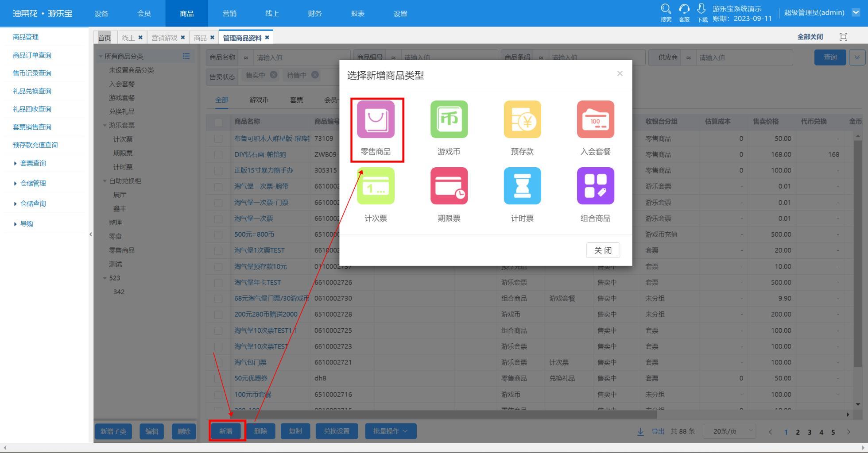Click the 查询 button

point(830,58)
